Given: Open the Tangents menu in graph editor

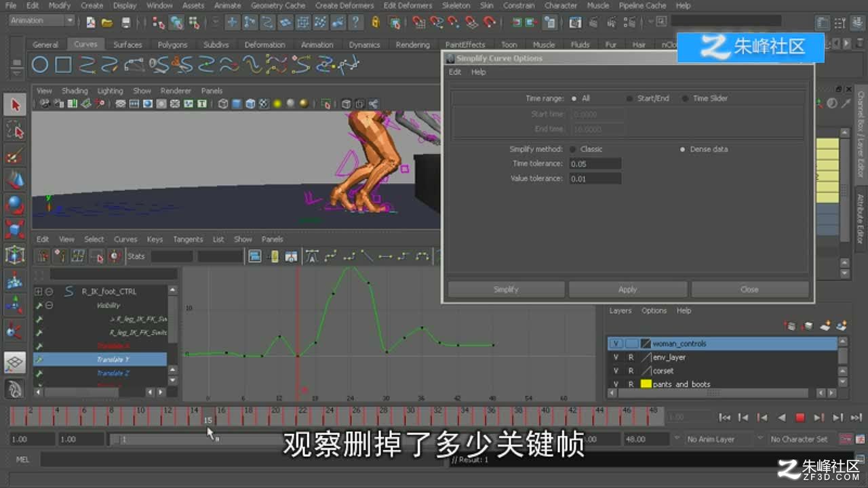Looking at the screenshot, I should 188,239.
